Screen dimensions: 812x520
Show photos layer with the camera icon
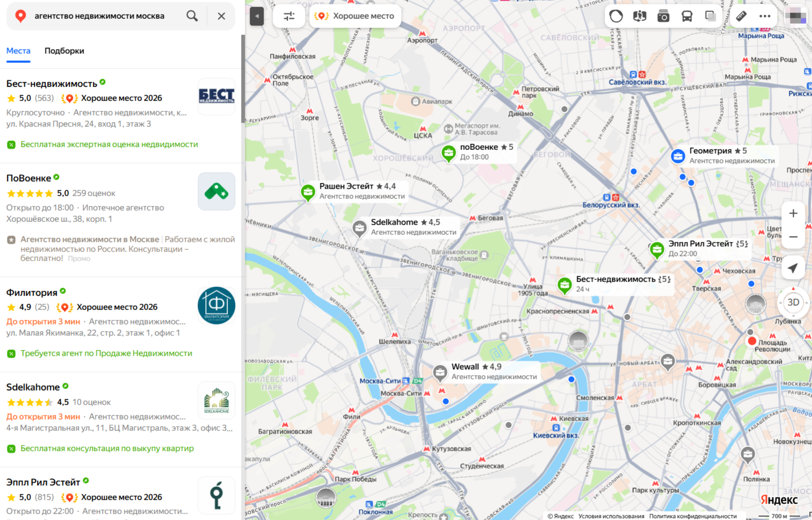pos(663,16)
